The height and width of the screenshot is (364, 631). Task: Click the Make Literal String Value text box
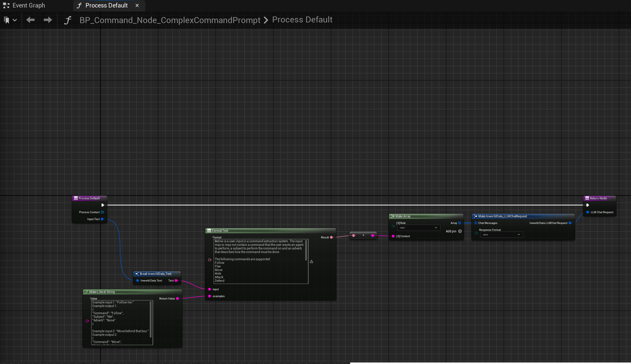[120, 322]
